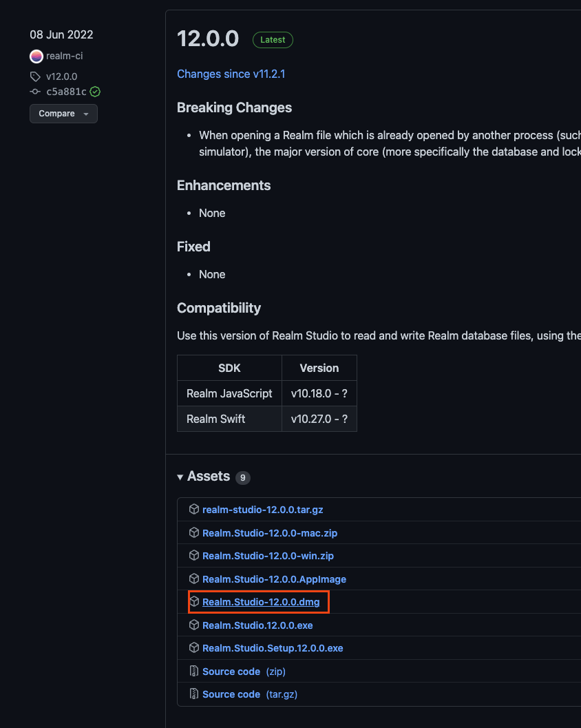Click package icon next to Realm.Studio-12.0.0.dmg

pos(194,602)
